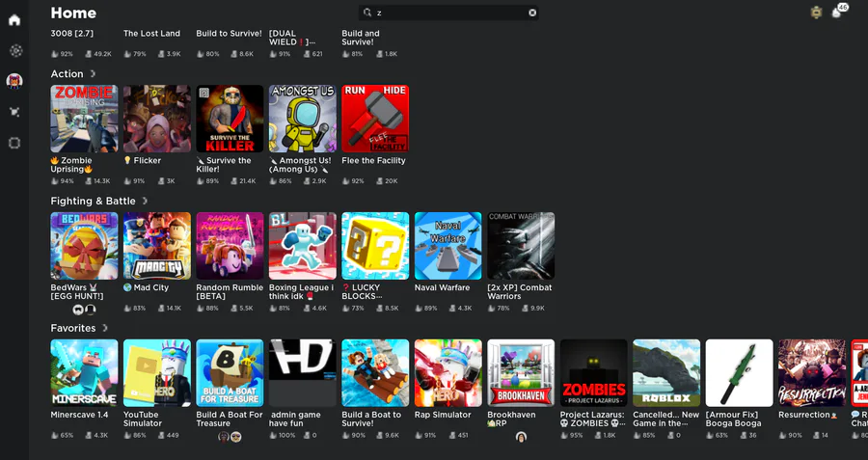
Task: Open the Brookhaven RP thumbnail
Action: point(521,373)
